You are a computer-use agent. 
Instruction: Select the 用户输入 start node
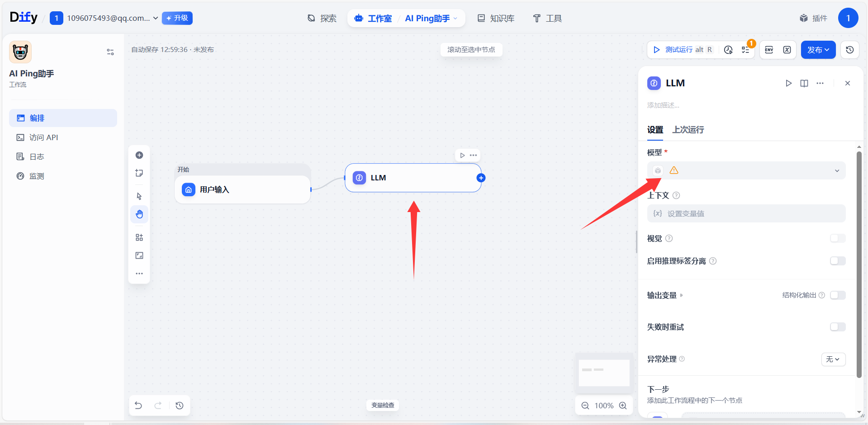pos(243,189)
